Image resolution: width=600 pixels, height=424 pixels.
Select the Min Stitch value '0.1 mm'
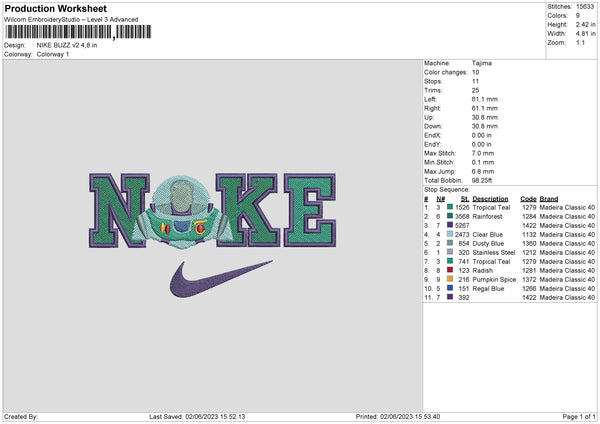pyautogui.click(x=483, y=162)
